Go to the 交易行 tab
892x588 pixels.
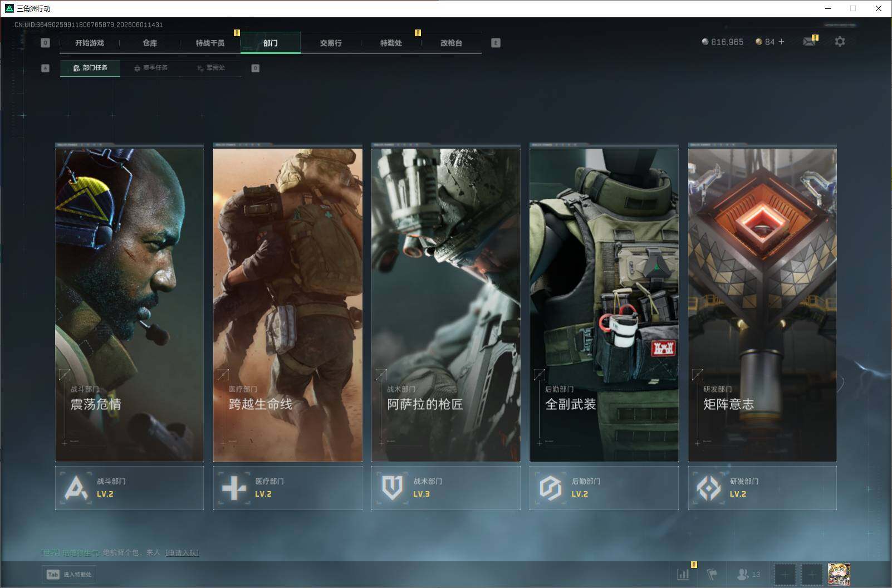(x=330, y=43)
